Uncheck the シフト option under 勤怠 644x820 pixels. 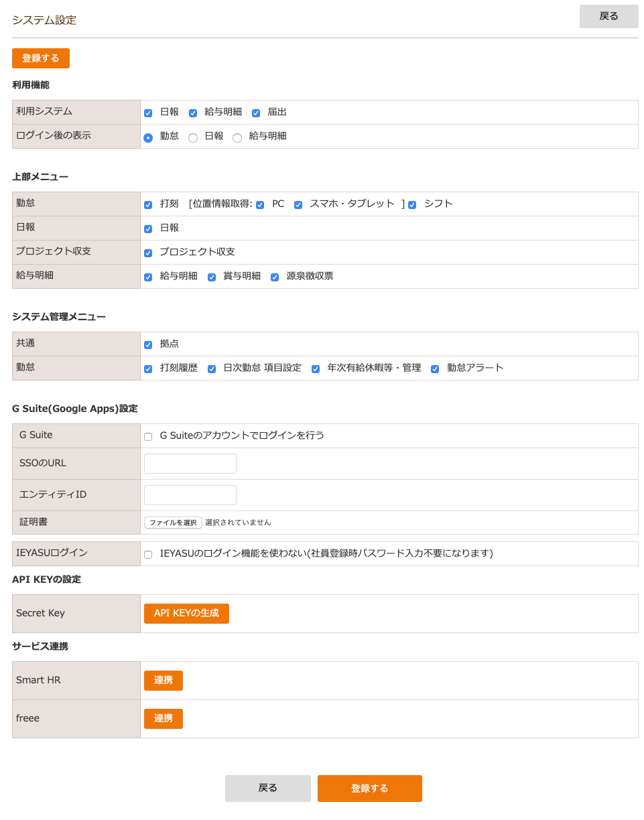(x=412, y=204)
